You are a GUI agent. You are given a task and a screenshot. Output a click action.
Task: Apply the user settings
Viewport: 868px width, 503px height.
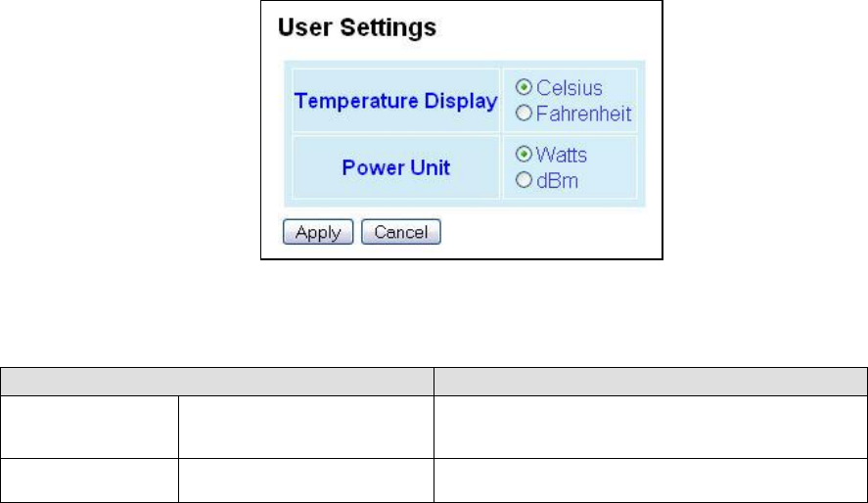pyautogui.click(x=318, y=232)
